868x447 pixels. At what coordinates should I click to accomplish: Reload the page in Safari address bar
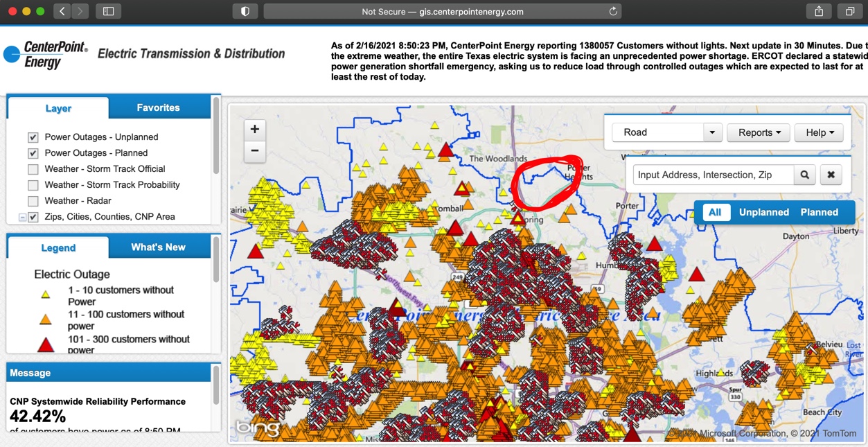click(x=612, y=12)
